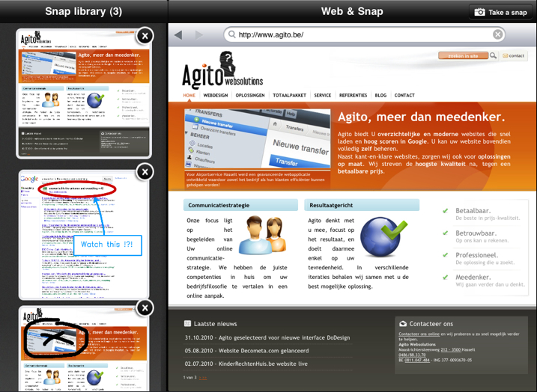The height and width of the screenshot is (392, 537).
Task: Focus the address field showing http://www.agito.be/
Action: coord(364,34)
